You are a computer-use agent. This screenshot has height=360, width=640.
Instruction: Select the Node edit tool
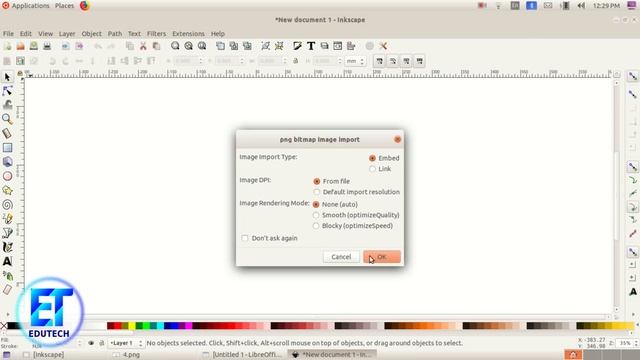[x=7, y=91]
